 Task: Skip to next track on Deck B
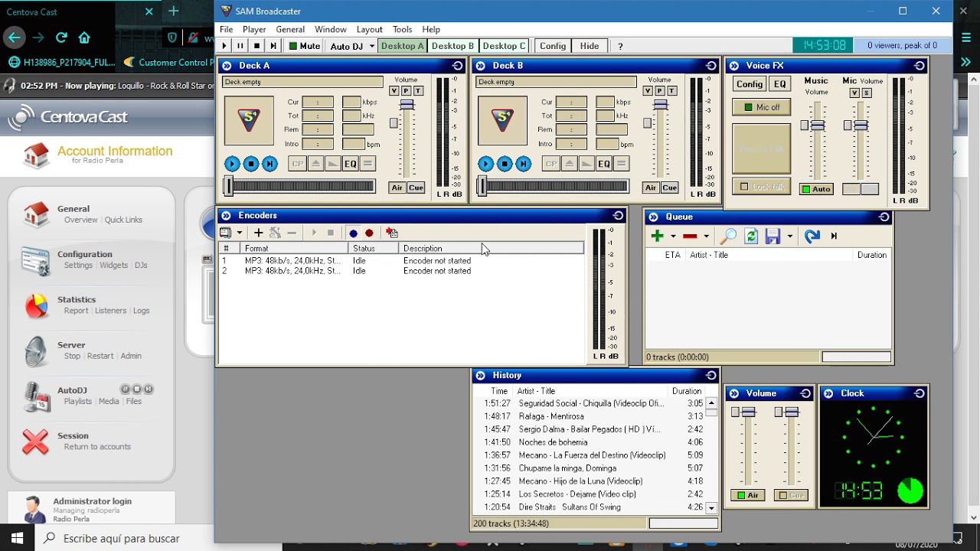coord(523,164)
